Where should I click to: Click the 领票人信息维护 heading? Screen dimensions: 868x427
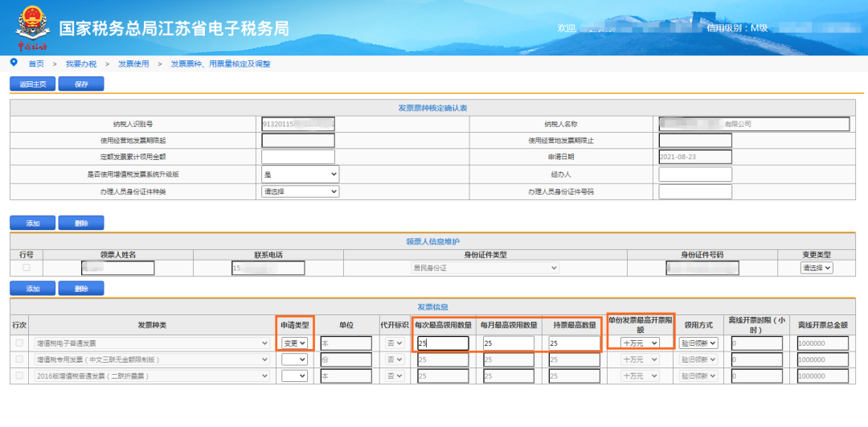[433, 241]
